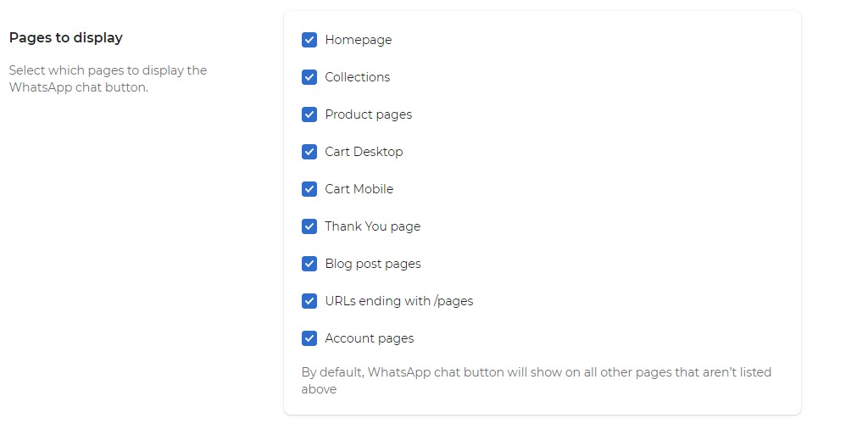Uncheck the URLs ending with /pages box
The image size is (868, 424).
tap(309, 301)
